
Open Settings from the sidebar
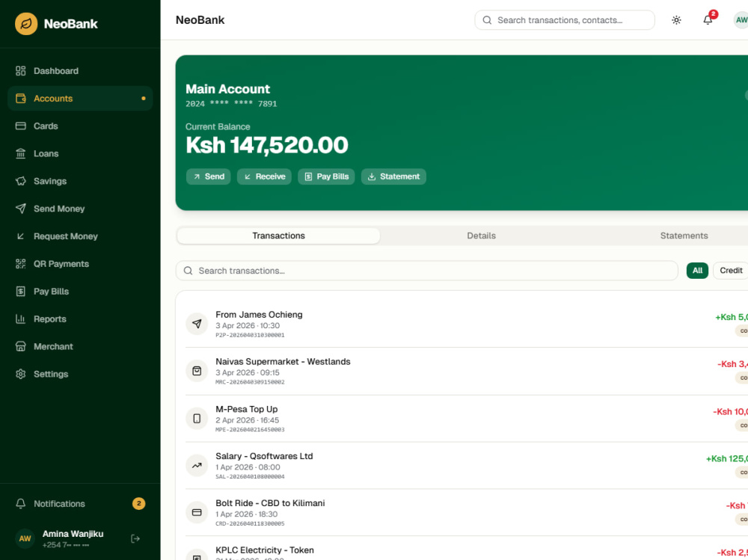click(80, 375)
